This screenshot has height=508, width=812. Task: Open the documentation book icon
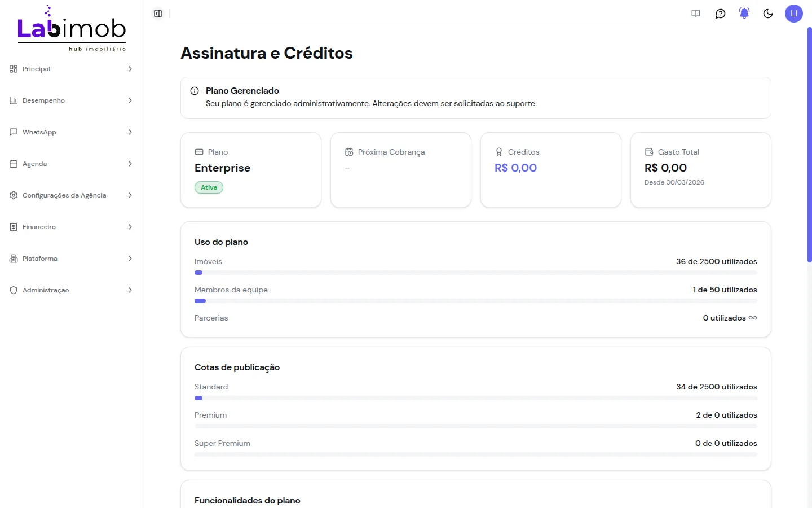click(696, 14)
